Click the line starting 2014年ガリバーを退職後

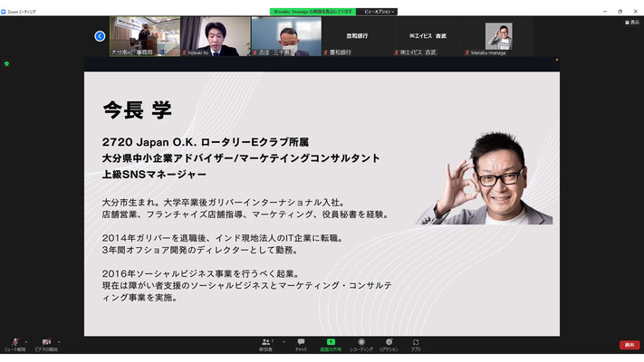tap(224, 238)
